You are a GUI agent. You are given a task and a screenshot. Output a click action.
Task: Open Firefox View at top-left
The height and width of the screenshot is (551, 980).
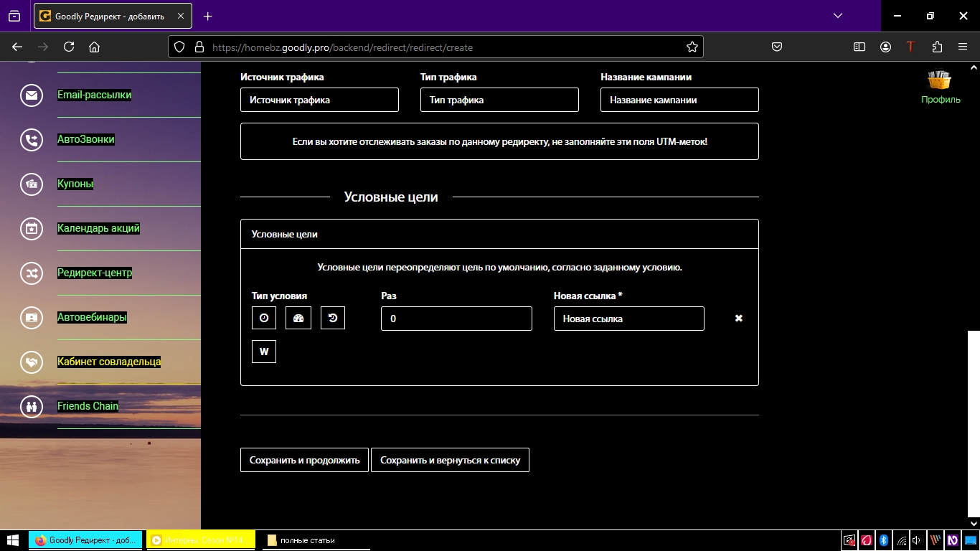14,16
